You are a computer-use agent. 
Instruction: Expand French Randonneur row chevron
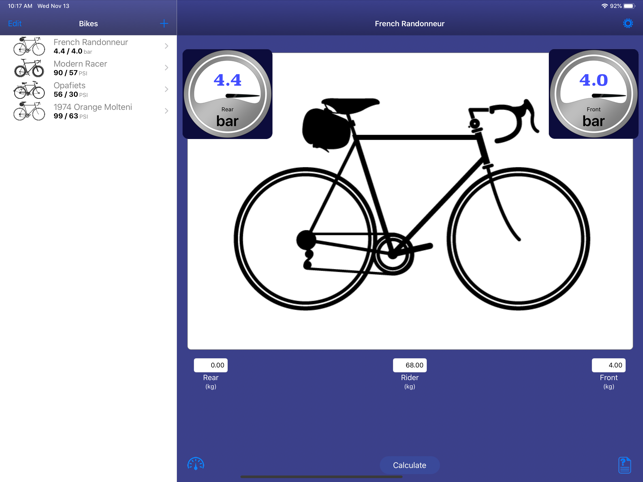click(166, 46)
